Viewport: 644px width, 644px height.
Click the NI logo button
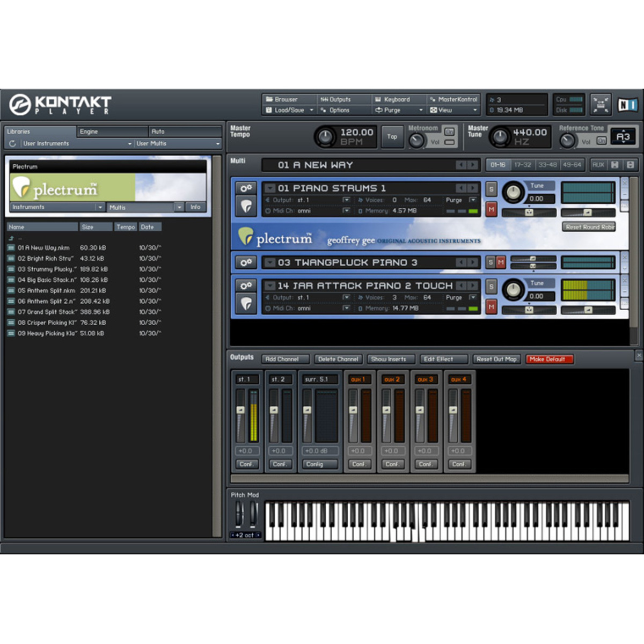click(x=627, y=105)
